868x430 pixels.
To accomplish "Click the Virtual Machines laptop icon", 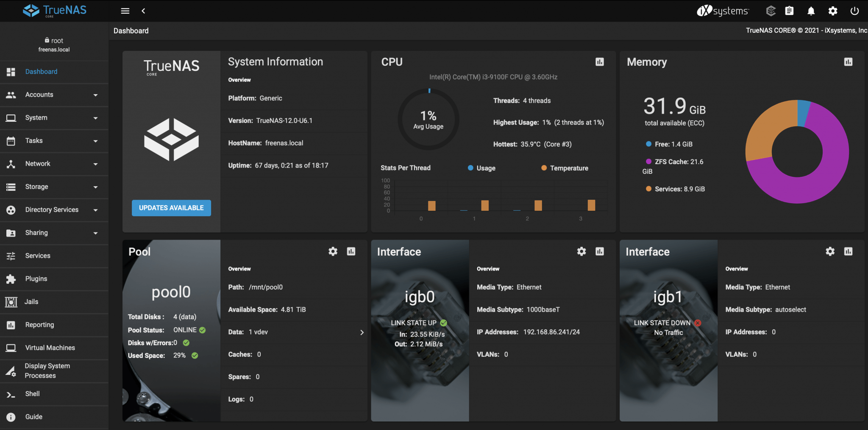I will 11,348.
